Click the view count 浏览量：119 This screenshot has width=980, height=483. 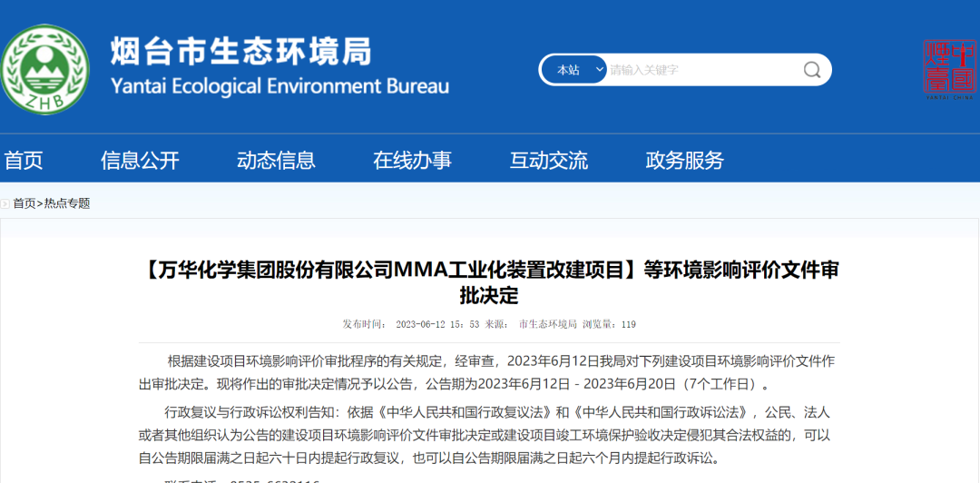610,324
